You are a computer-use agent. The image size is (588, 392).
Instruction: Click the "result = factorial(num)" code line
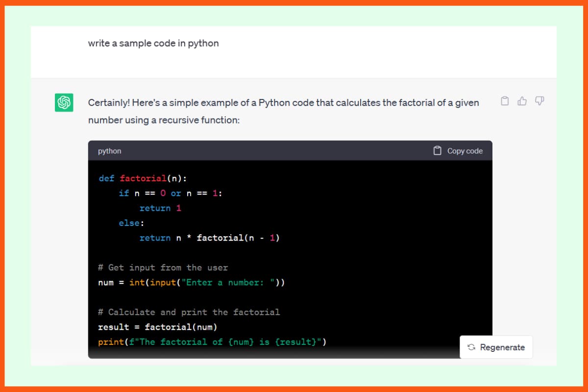(x=157, y=327)
